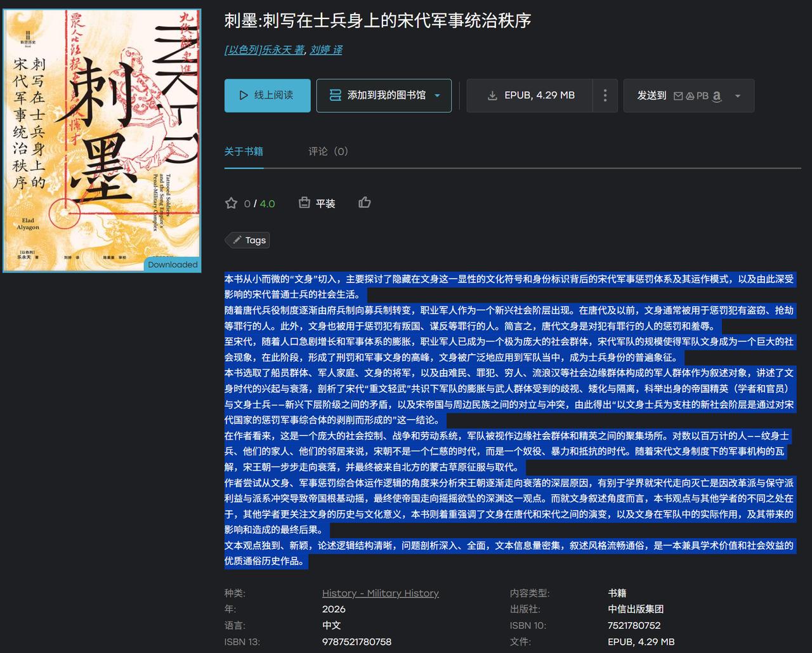Send book to PocketBook PB option
Screen dimensions: 812x653
[x=702, y=96]
